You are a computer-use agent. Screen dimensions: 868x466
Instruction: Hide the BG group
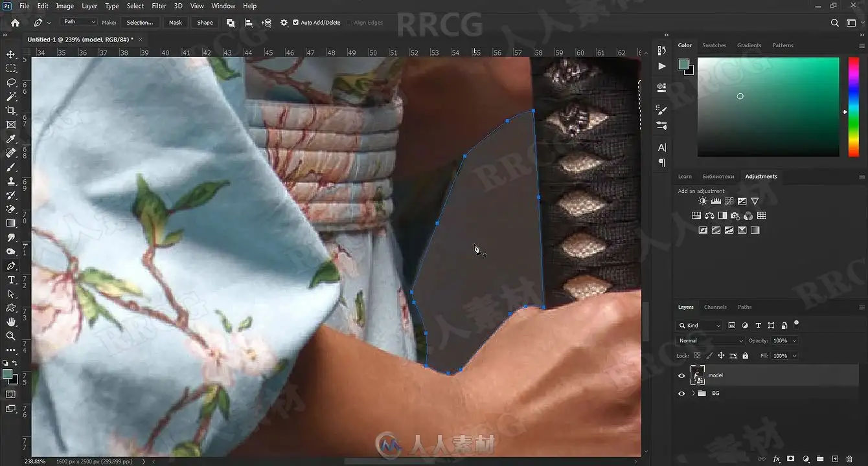[x=681, y=394]
